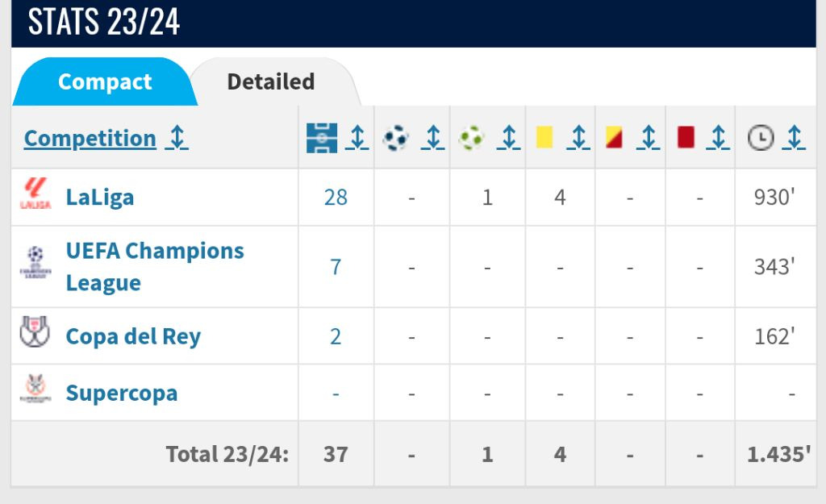Open the Supercopa competition link

click(122, 393)
